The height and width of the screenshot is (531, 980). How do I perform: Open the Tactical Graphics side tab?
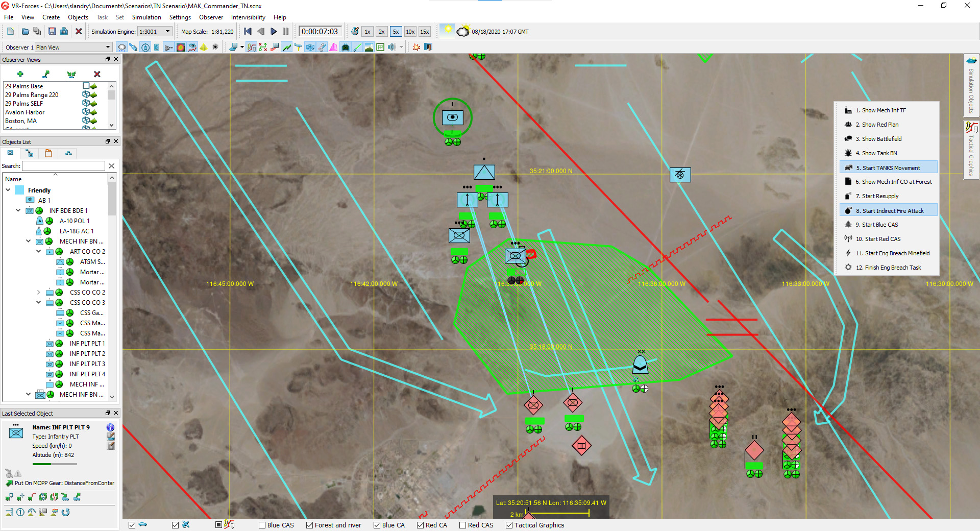click(x=971, y=149)
